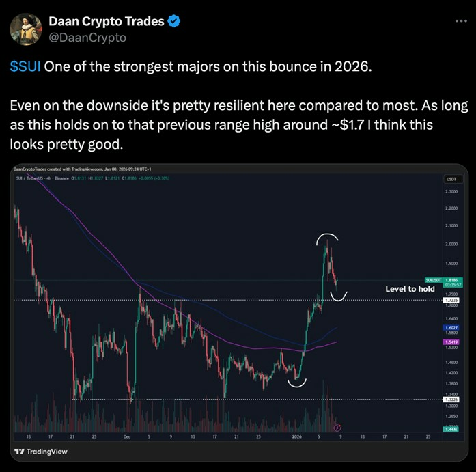Click the Dec label on time axis
The height and width of the screenshot is (472, 476).
[x=127, y=435]
